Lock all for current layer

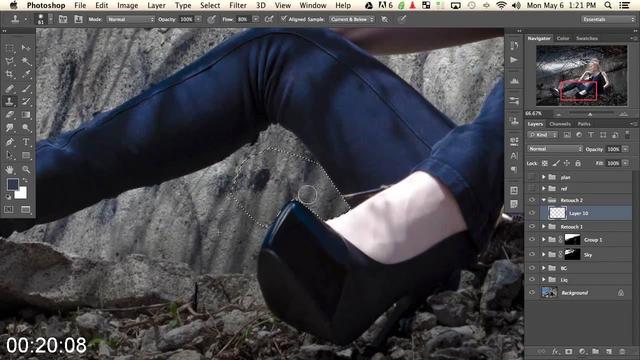pos(578,163)
